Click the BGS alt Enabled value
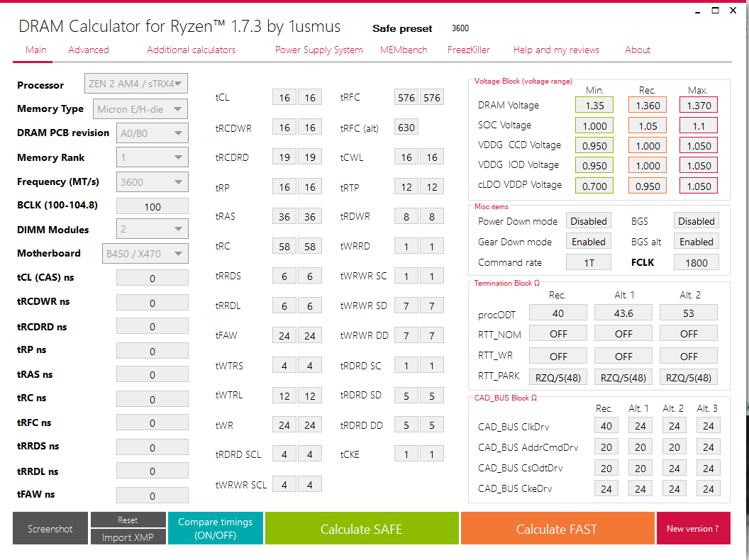Image resolution: width=749 pixels, height=560 pixels. (696, 242)
